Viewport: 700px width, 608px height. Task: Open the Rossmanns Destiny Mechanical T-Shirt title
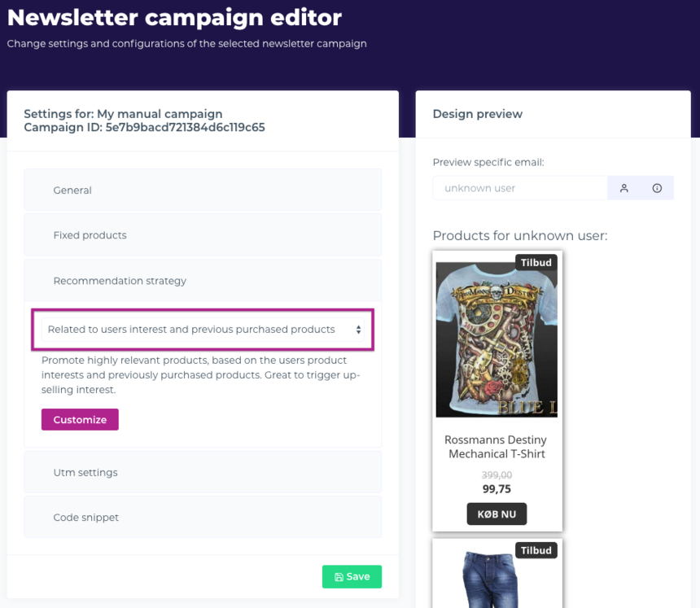pos(496,447)
